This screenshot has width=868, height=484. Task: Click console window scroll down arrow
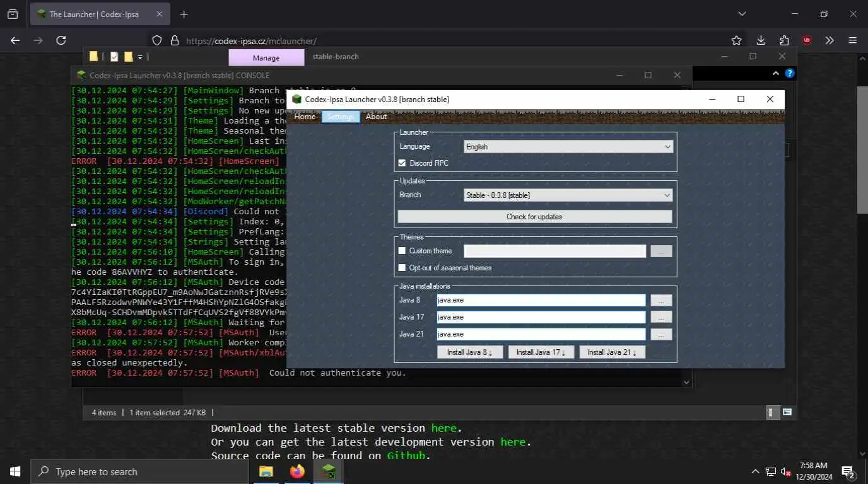pyautogui.click(x=686, y=382)
